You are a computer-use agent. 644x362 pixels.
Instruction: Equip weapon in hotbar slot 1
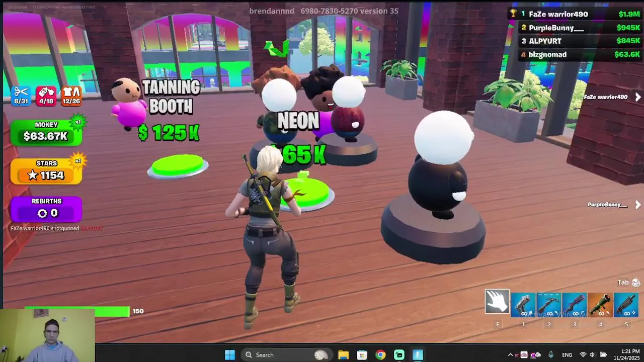(523, 305)
